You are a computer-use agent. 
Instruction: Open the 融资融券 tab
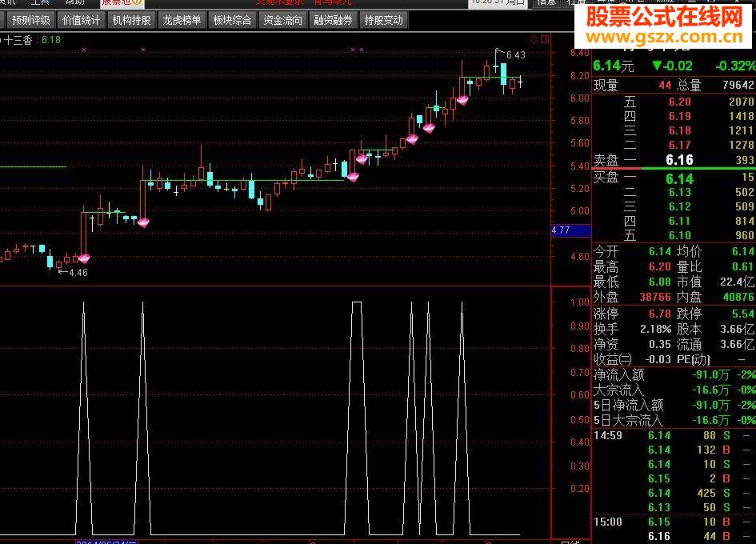pos(333,20)
